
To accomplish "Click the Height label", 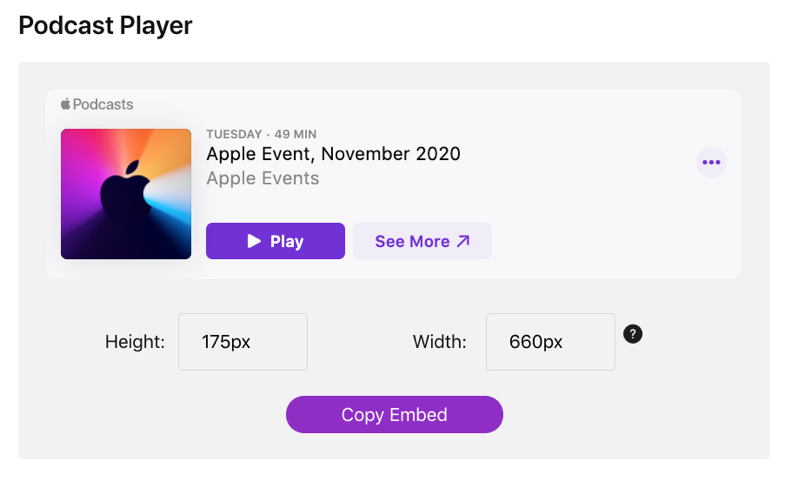I will click(134, 342).
